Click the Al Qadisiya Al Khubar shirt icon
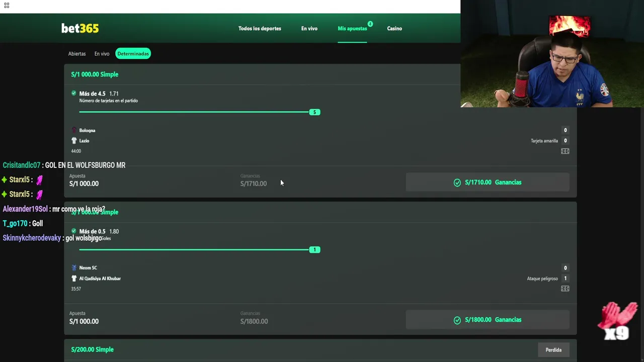 pyautogui.click(x=74, y=279)
